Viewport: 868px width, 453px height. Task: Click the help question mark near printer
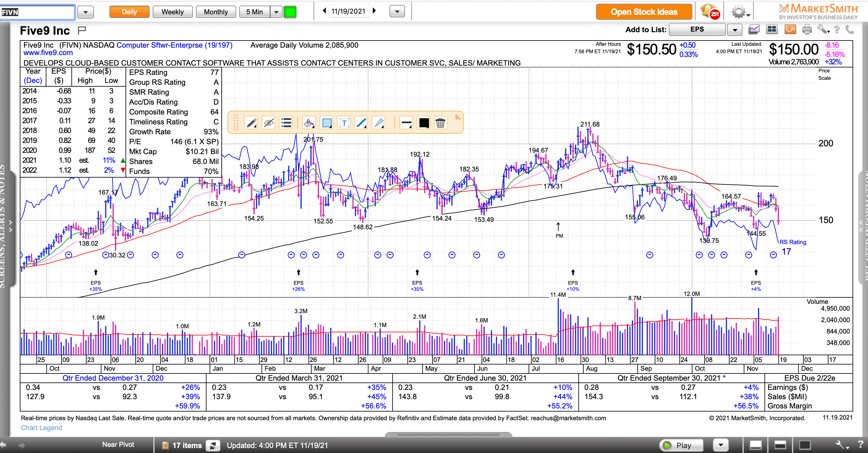click(x=837, y=30)
